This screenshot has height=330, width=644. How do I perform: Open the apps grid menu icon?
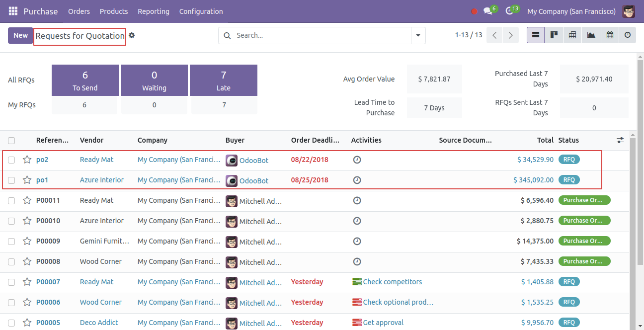pyautogui.click(x=13, y=11)
